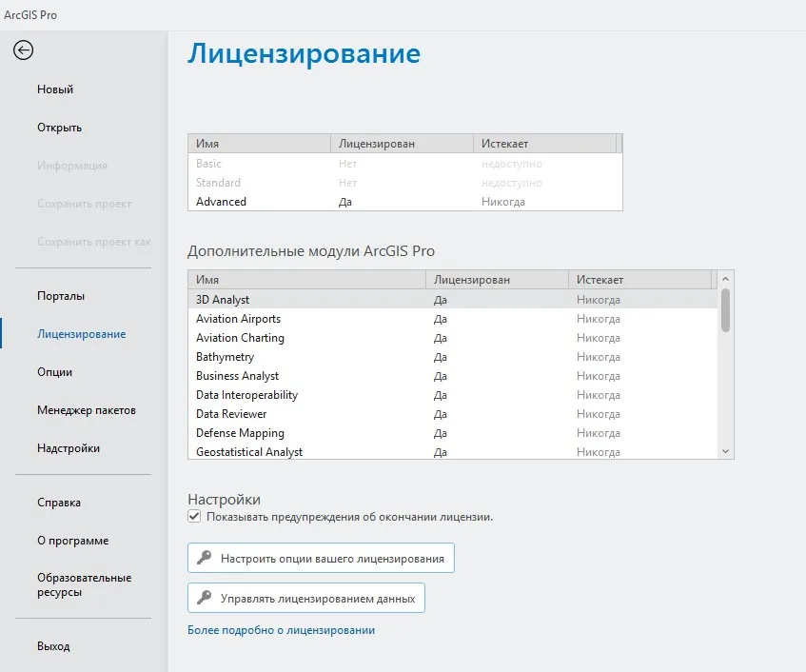This screenshot has height=672, width=806.
Task: Select the Aviation Charting row
Action: click(x=453, y=338)
